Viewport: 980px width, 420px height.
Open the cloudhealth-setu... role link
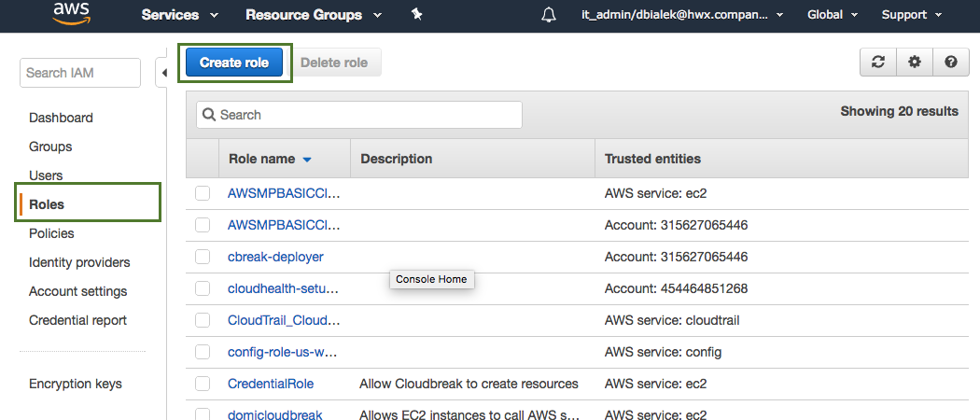pos(283,288)
